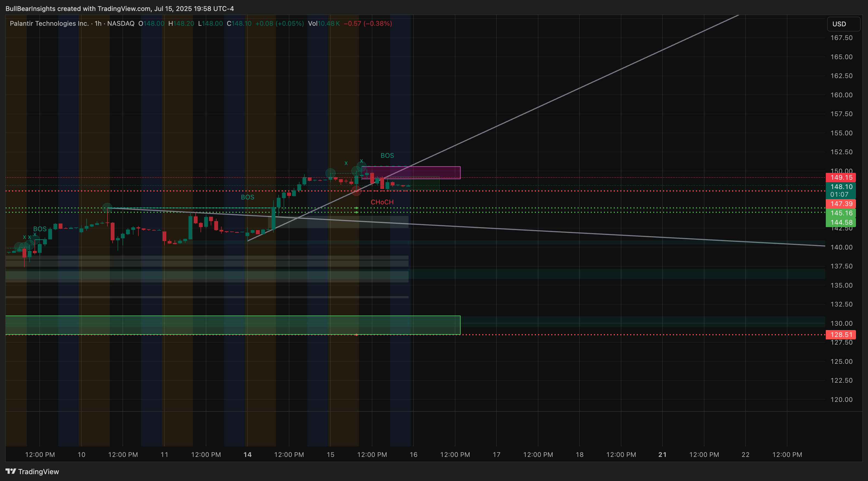
Task: Click the 160.00 price axis label
Action: pos(841,95)
